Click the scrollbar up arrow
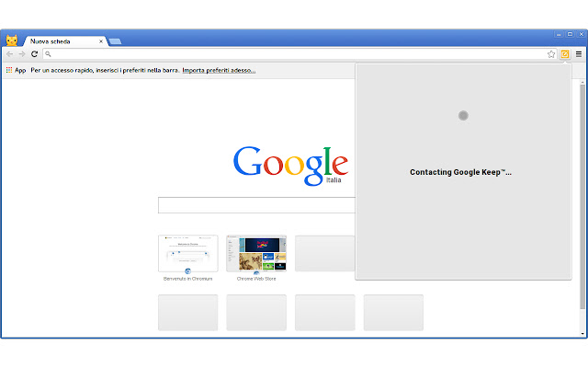Image resolution: width=588 pixels, height=368 pixels. click(x=582, y=82)
